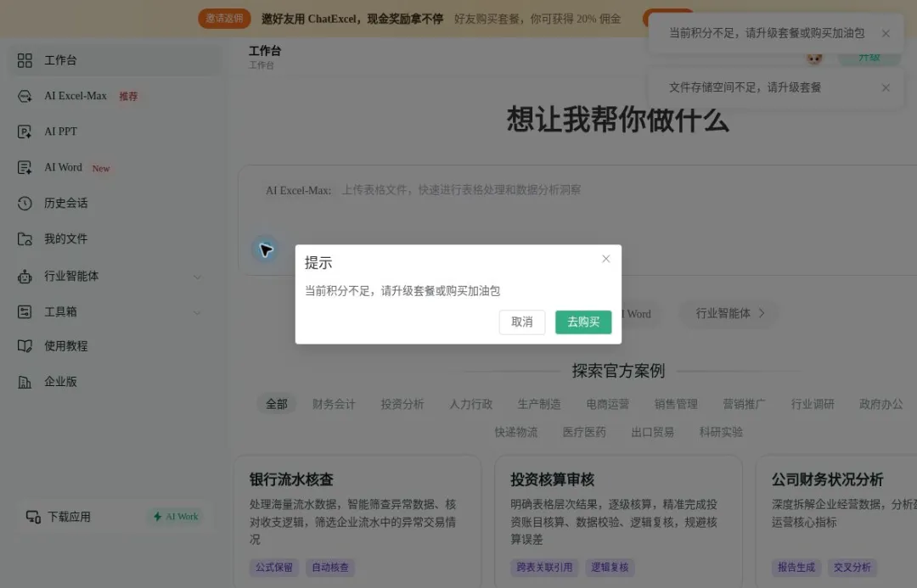Dismiss the 当前积分不足 toast notification
This screenshot has height=588, width=917.
pyautogui.click(x=886, y=33)
